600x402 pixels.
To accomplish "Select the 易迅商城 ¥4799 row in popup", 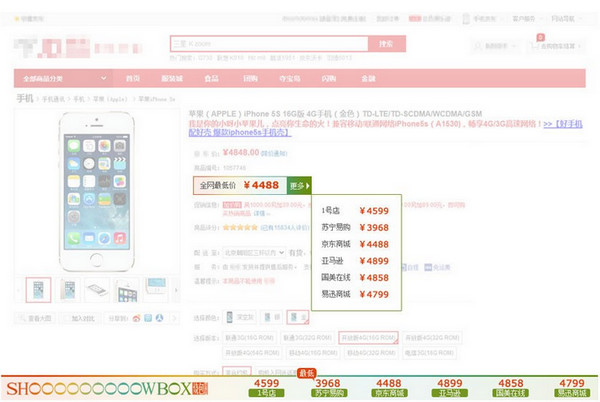I will click(356, 294).
